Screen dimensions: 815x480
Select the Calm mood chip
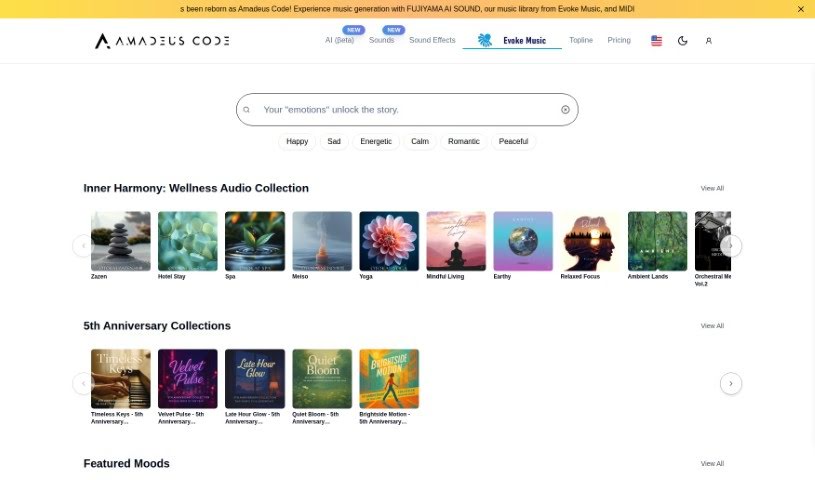click(420, 141)
